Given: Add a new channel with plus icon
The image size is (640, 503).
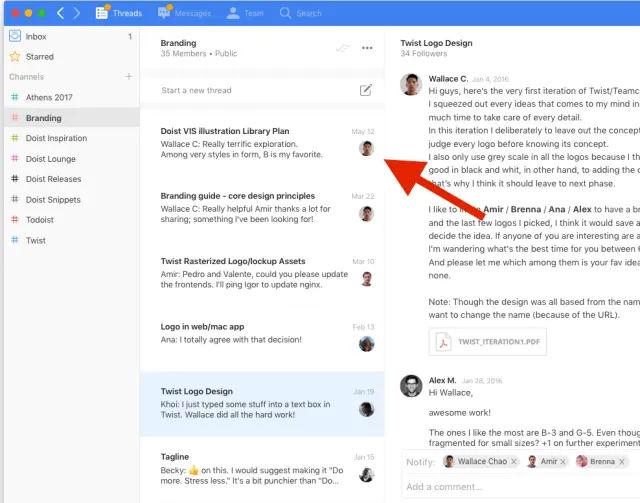Looking at the screenshot, I should (128, 77).
